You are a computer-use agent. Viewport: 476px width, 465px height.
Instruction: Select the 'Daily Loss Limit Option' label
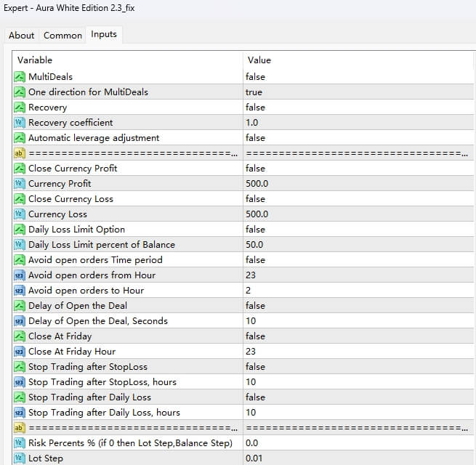pos(76,230)
